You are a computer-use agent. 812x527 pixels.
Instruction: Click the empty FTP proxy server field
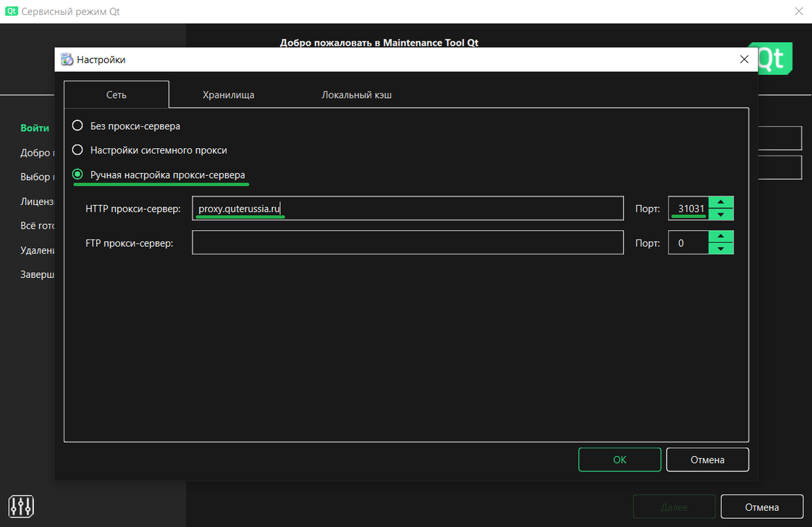coord(407,242)
